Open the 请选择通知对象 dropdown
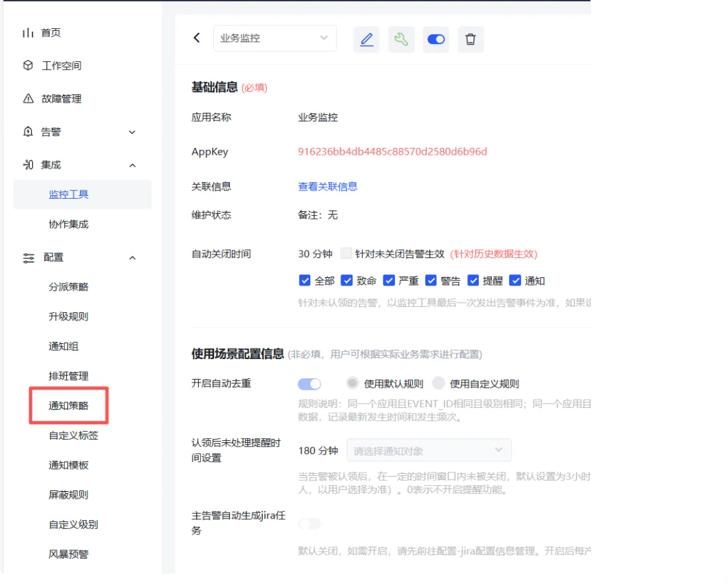Screen dimensions: 728x584 pyautogui.click(x=429, y=451)
